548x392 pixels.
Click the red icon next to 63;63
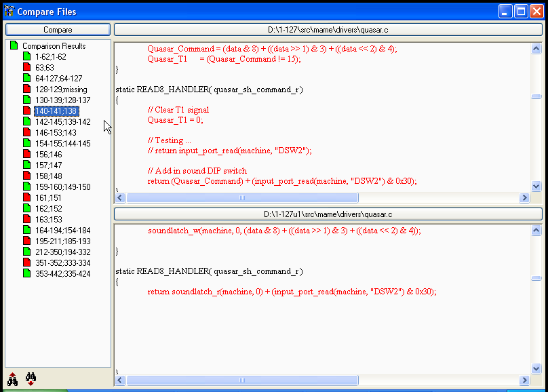coord(27,68)
